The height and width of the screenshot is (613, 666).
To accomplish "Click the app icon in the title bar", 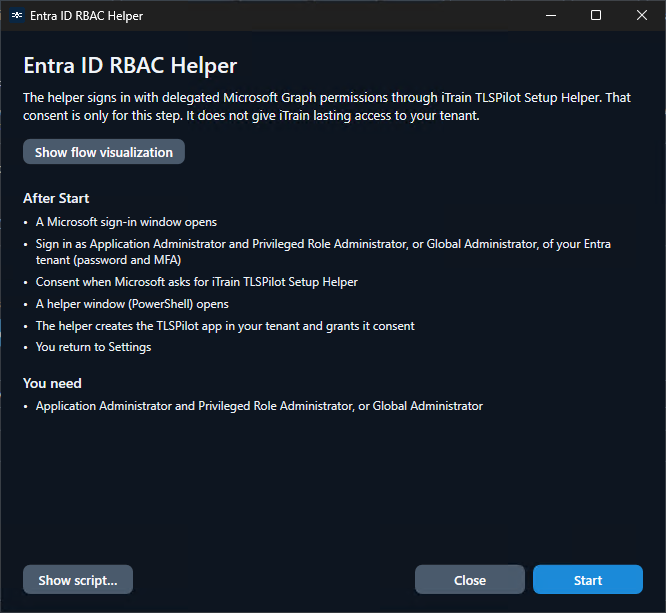I will tap(17, 16).
